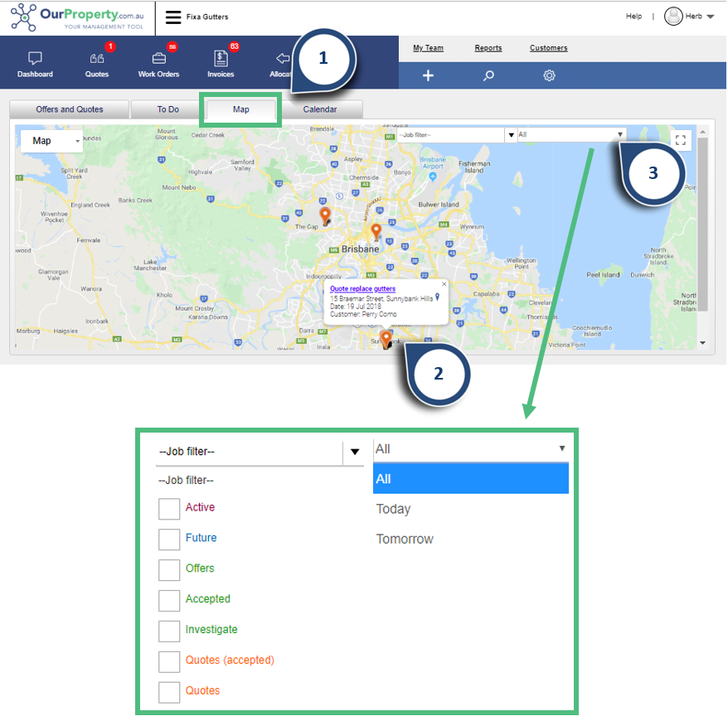Tick the Accepted job filter checkbox
Image resolution: width=728 pixels, height=721 pixels.
click(x=169, y=601)
